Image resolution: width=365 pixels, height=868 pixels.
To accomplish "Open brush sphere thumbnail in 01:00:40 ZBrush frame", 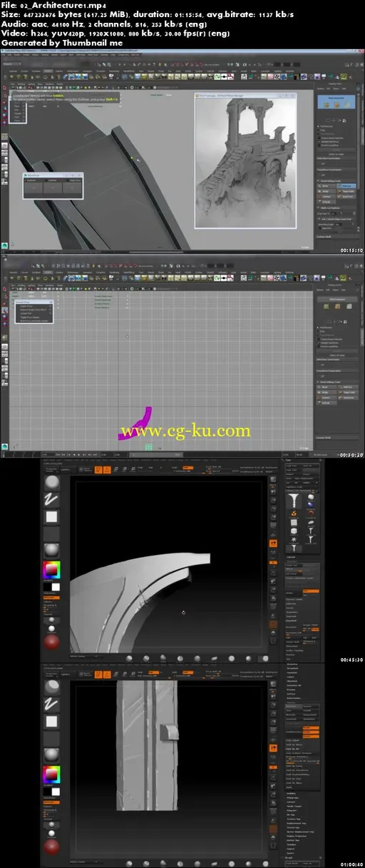I will [51, 687].
